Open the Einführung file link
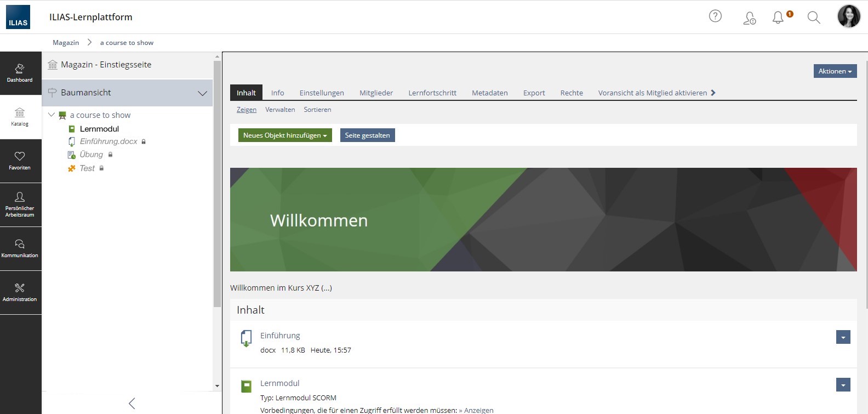 coord(280,336)
